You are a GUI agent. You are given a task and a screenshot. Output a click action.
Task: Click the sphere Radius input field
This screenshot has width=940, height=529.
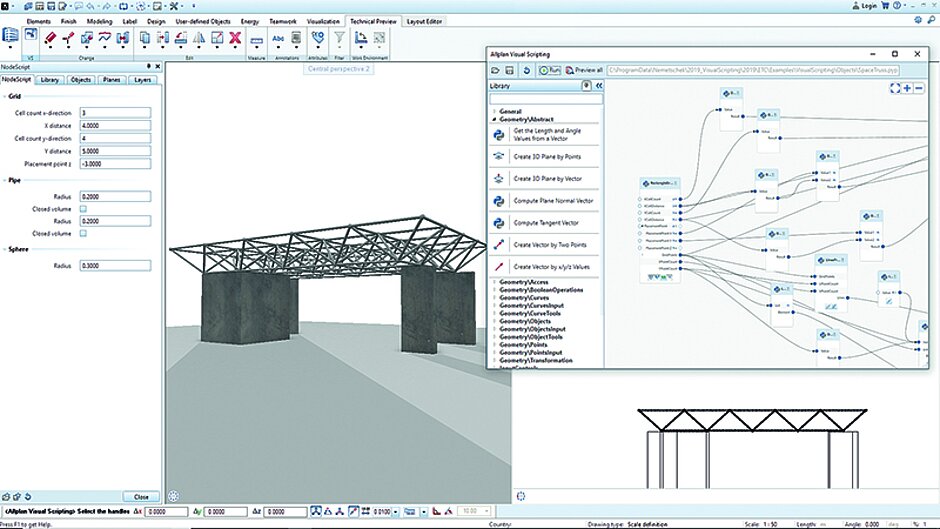pyautogui.click(x=115, y=266)
